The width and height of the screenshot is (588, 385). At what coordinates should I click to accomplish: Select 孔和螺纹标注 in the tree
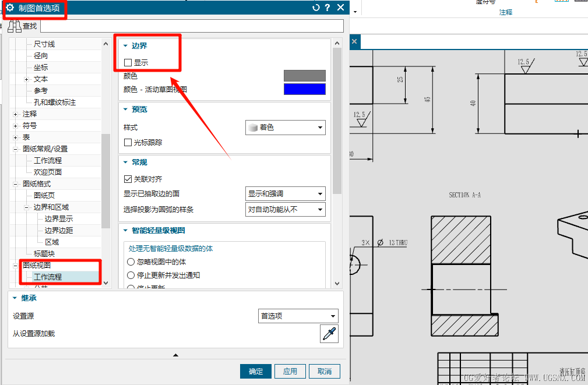point(54,103)
